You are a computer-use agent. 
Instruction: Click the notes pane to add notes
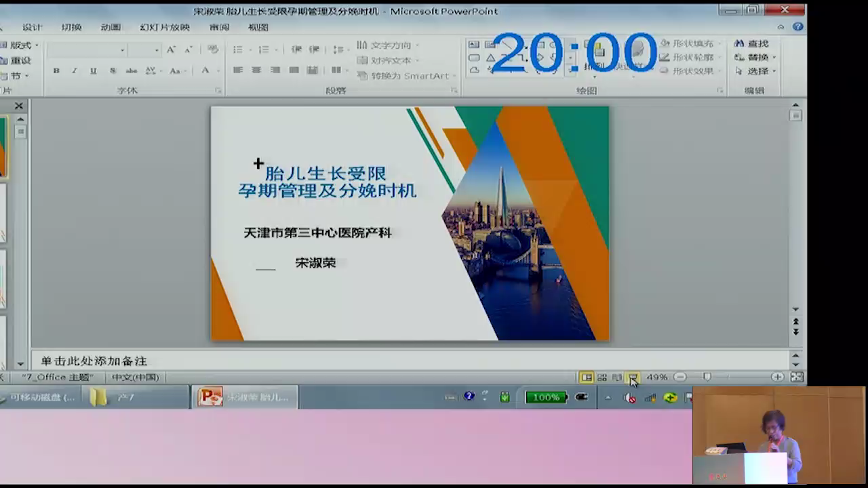click(x=407, y=361)
